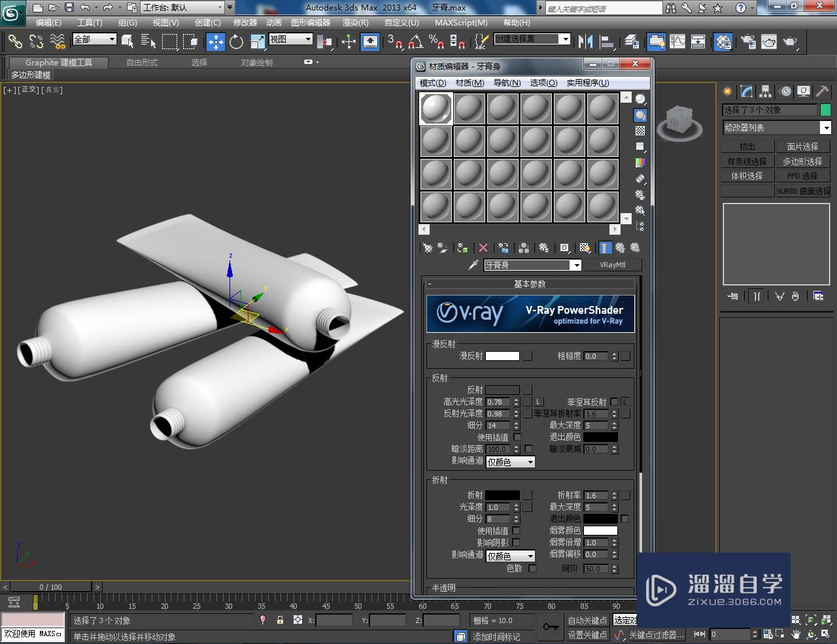Viewport: 837px width, 644px height.
Task: Choose the Select and Scale tool
Action: coord(258,42)
